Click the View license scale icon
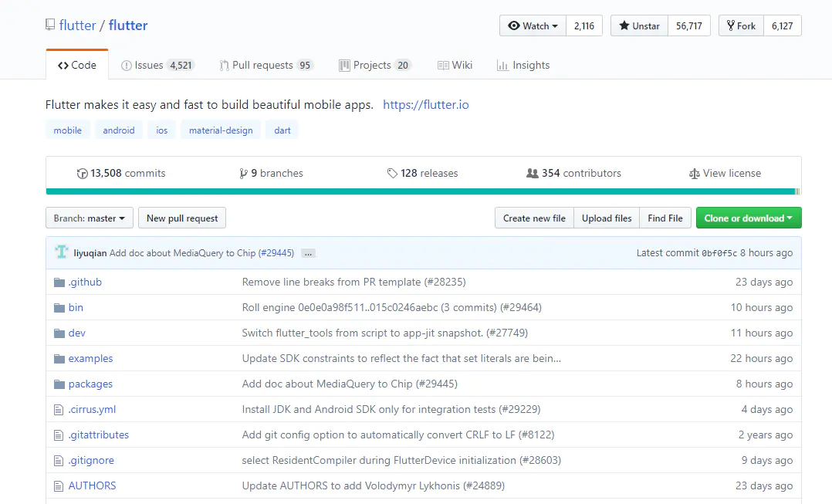The height and width of the screenshot is (504, 832). coord(694,174)
